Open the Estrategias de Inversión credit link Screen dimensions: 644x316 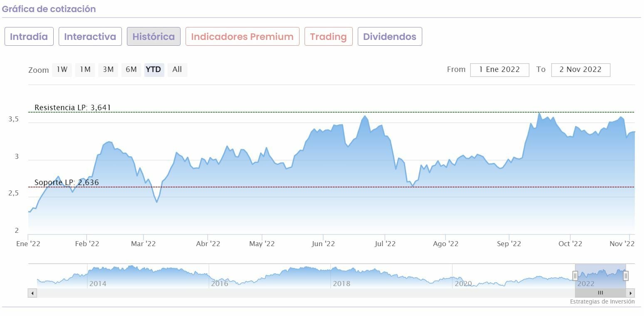(x=602, y=301)
